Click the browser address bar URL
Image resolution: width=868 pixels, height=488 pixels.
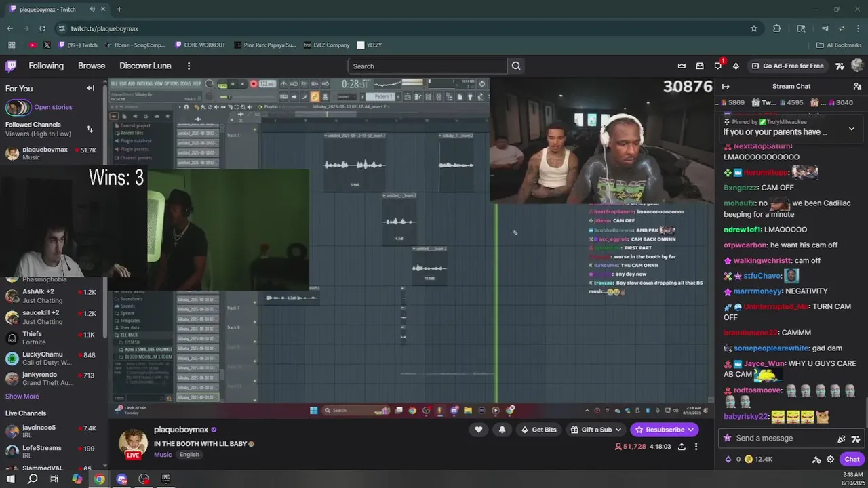[x=104, y=28]
